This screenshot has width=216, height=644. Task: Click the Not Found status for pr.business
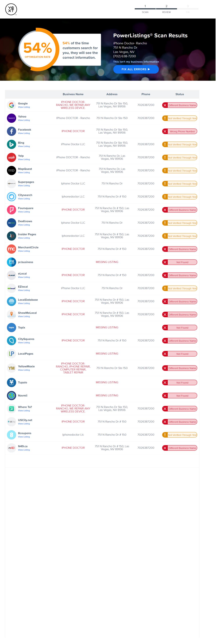coord(180,262)
